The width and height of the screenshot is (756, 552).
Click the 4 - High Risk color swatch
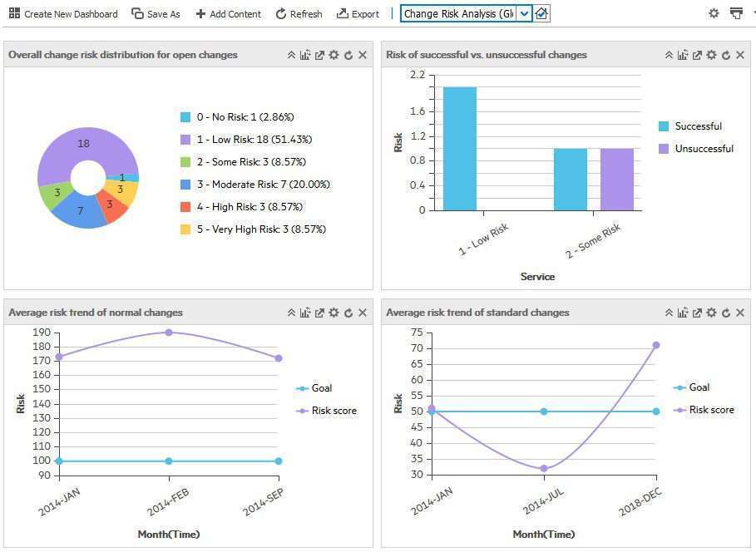coord(185,207)
